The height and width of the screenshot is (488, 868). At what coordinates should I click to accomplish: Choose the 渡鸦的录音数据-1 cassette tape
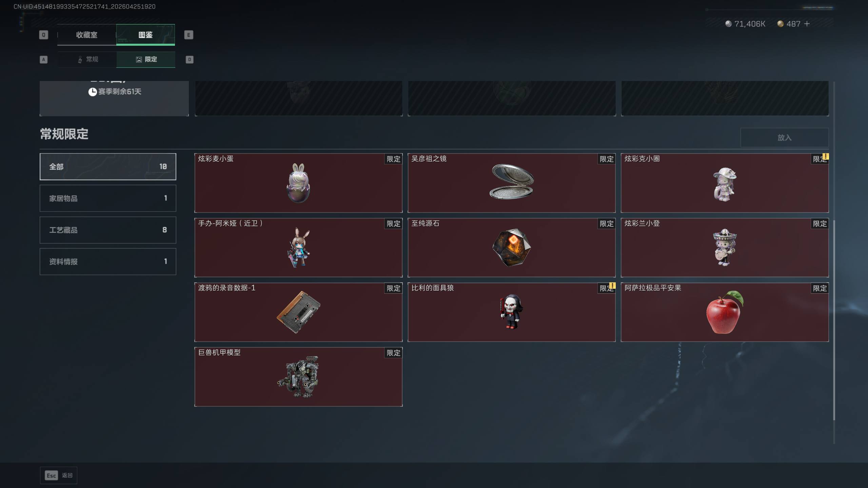coord(298,312)
